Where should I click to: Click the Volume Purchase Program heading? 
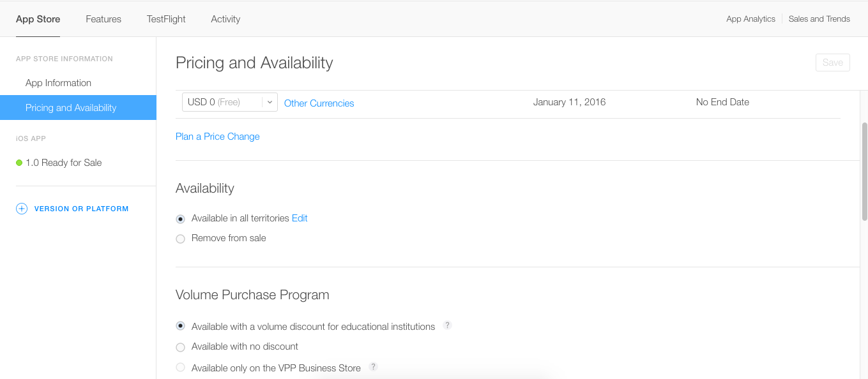252,295
